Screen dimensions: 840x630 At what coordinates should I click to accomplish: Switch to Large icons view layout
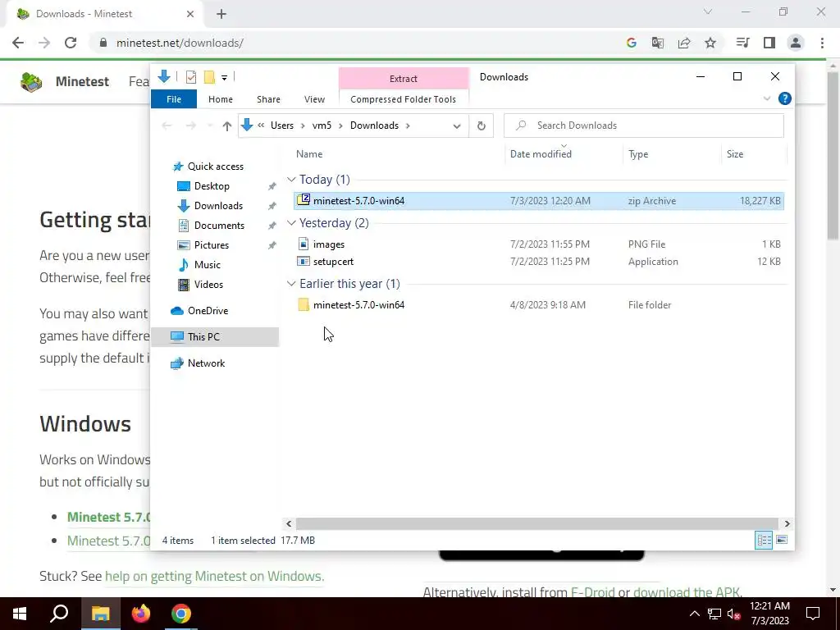pyautogui.click(x=782, y=540)
